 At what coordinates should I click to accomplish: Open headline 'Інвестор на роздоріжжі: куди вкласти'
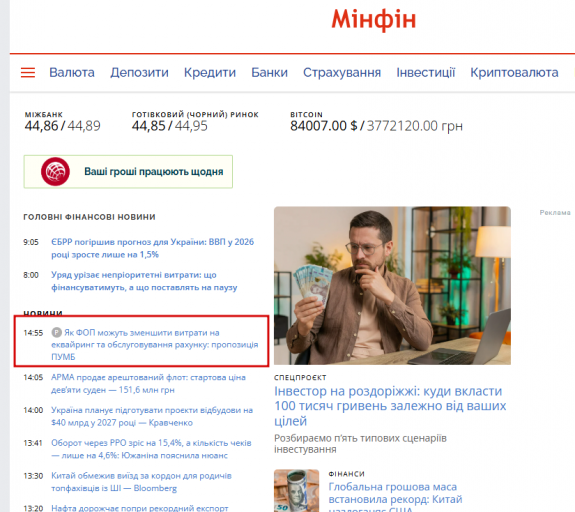[x=390, y=406]
